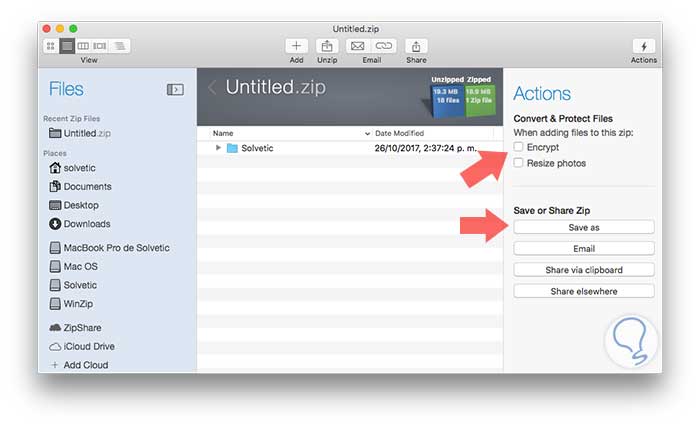Click Add Cloud plus entry

[79, 365]
